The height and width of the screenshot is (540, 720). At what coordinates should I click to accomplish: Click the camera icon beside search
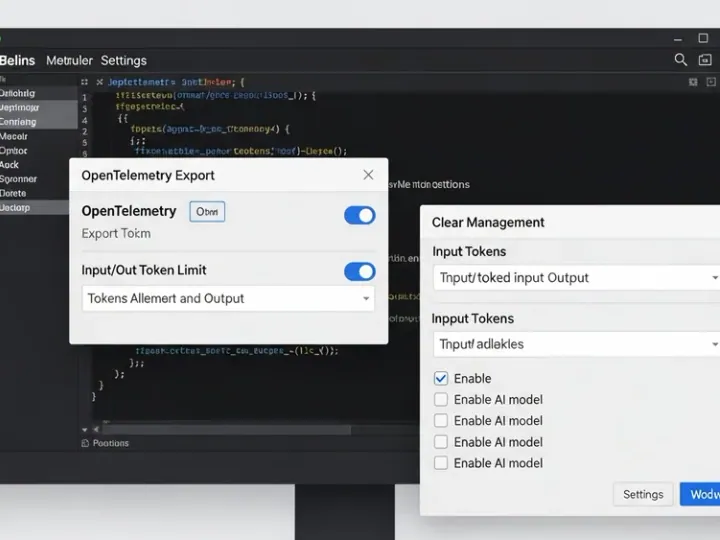click(x=705, y=60)
